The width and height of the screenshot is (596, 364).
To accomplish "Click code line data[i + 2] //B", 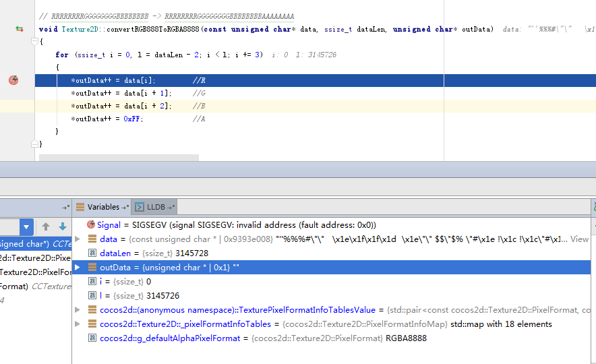I will point(138,106).
